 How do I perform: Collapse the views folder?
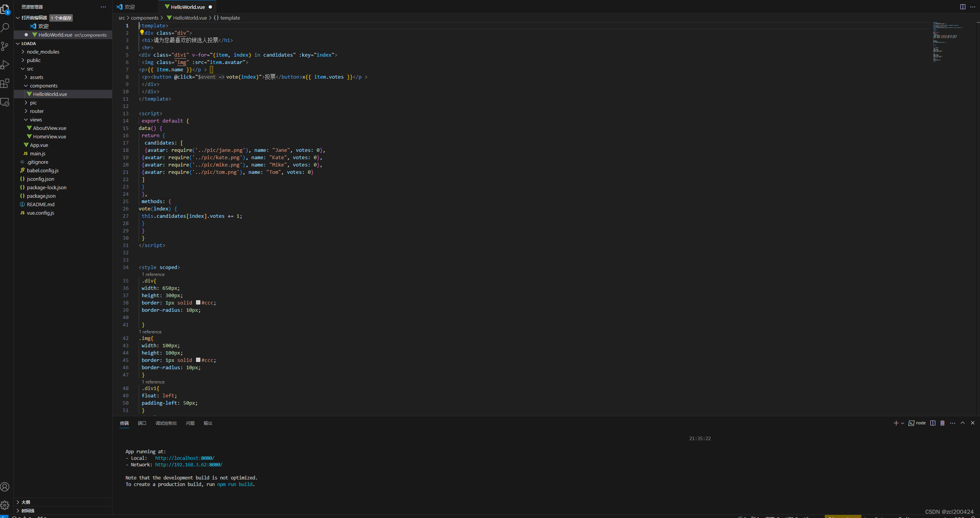35,119
